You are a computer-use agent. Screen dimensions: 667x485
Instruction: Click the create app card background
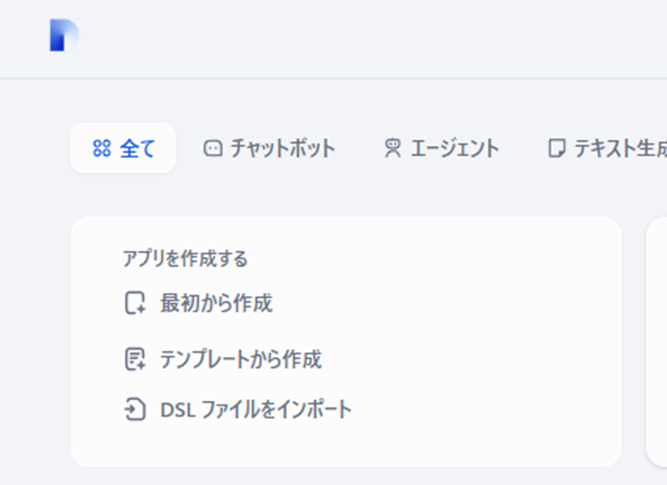point(468,340)
